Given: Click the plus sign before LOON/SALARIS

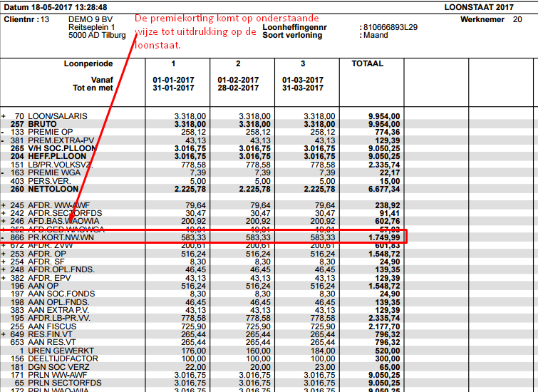Looking at the screenshot, I should click(4, 115).
